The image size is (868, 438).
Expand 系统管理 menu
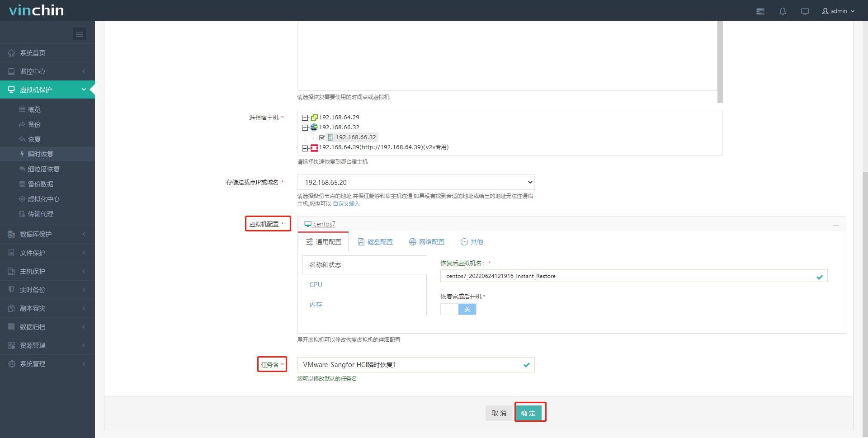[47, 364]
